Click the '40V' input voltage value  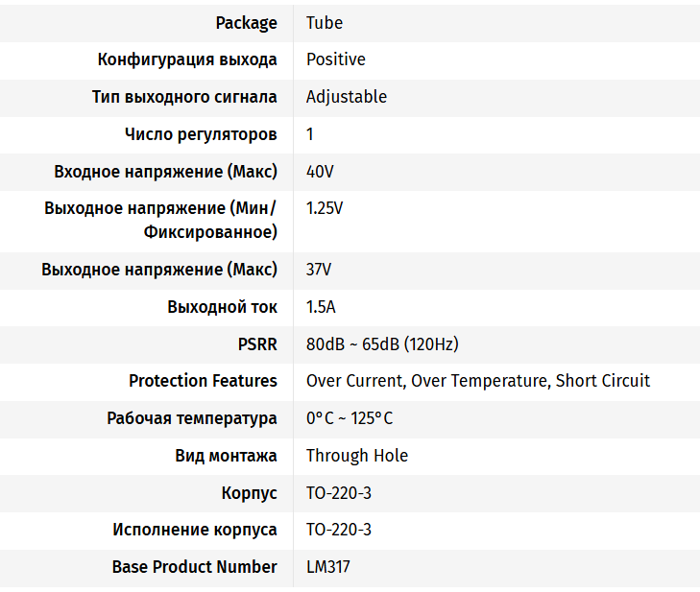click(320, 172)
